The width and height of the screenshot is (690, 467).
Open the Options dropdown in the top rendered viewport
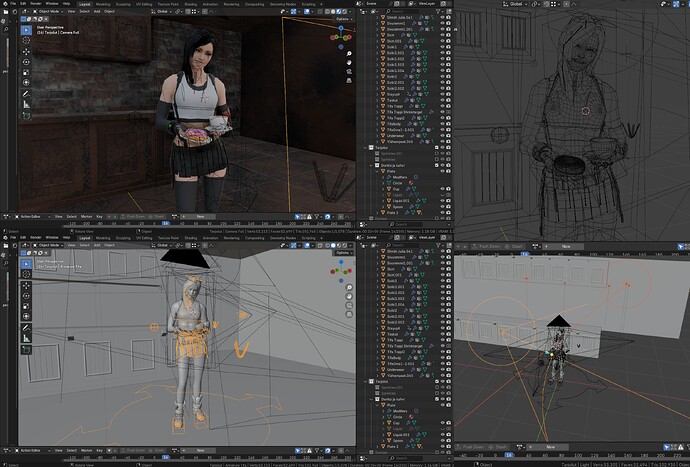344,19
